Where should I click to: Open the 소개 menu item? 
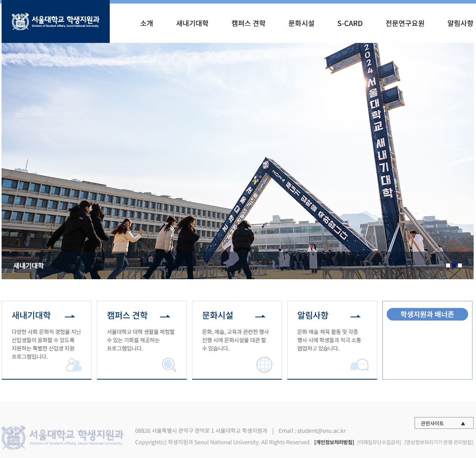click(146, 23)
